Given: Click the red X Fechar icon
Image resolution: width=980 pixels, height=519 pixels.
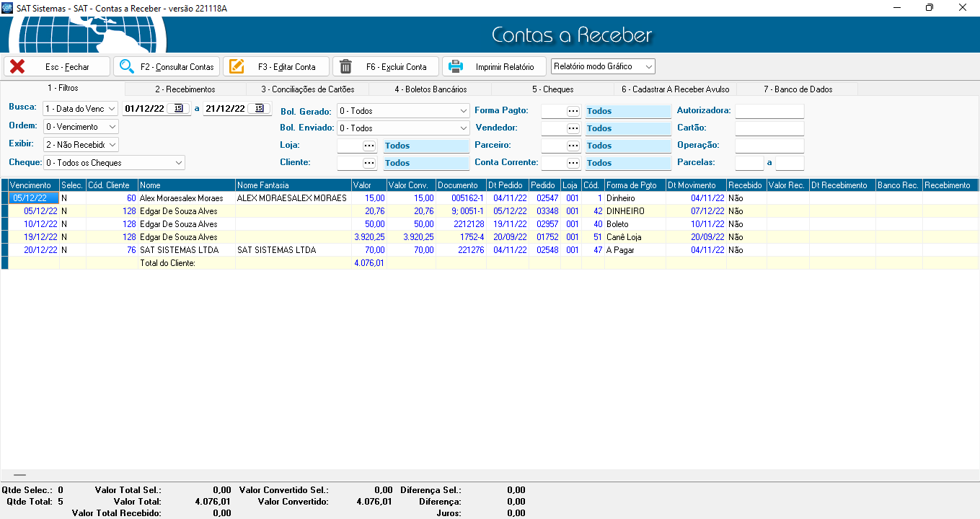Looking at the screenshot, I should pyautogui.click(x=17, y=66).
